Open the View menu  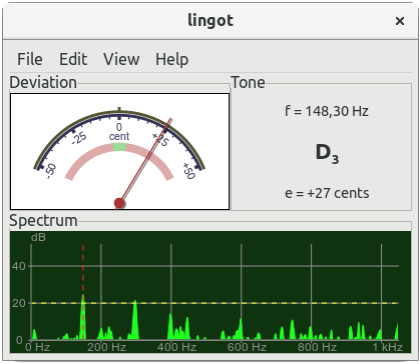[121, 59]
